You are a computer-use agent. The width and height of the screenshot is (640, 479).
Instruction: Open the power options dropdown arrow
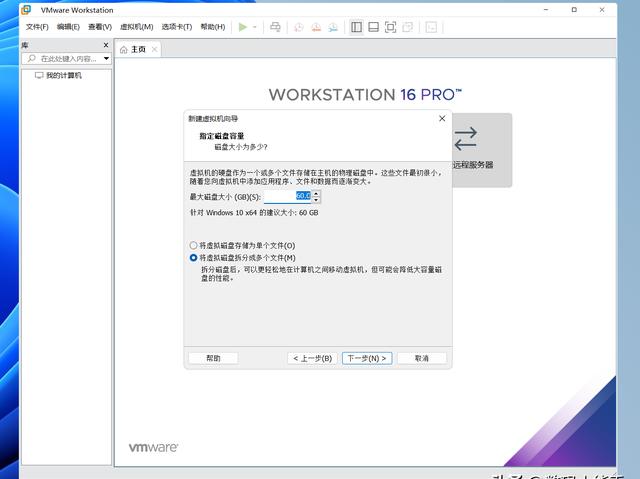tap(255, 27)
